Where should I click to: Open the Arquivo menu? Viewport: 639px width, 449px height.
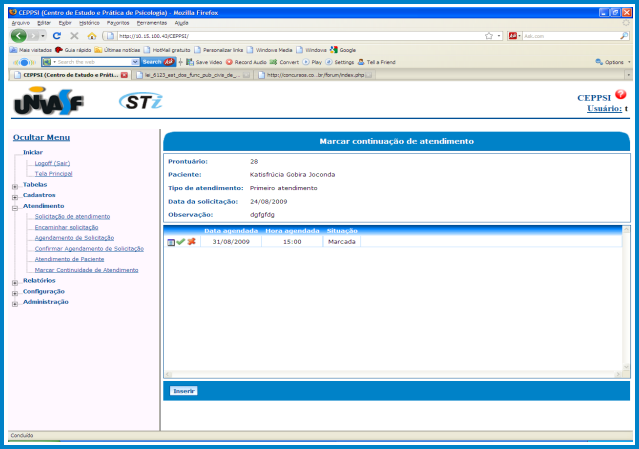(20, 23)
